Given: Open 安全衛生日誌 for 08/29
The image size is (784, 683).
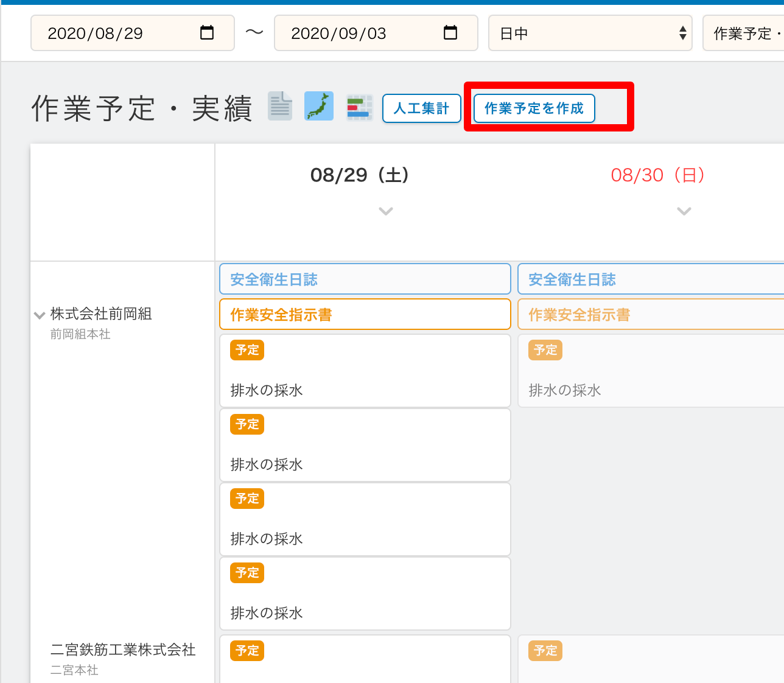Looking at the screenshot, I should [x=365, y=279].
